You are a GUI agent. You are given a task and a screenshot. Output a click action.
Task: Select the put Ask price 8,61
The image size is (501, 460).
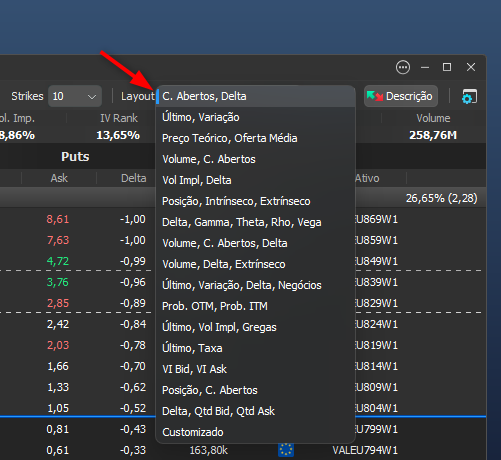(58, 219)
